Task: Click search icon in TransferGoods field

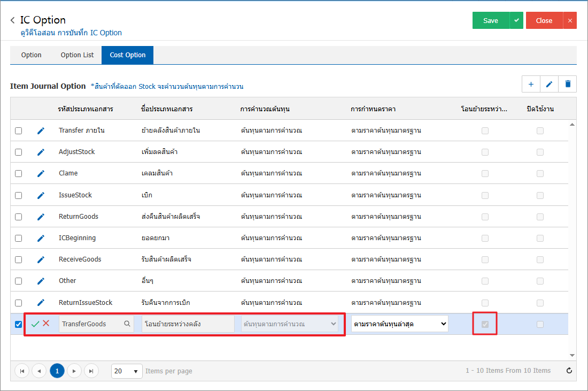Action: coord(127,324)
